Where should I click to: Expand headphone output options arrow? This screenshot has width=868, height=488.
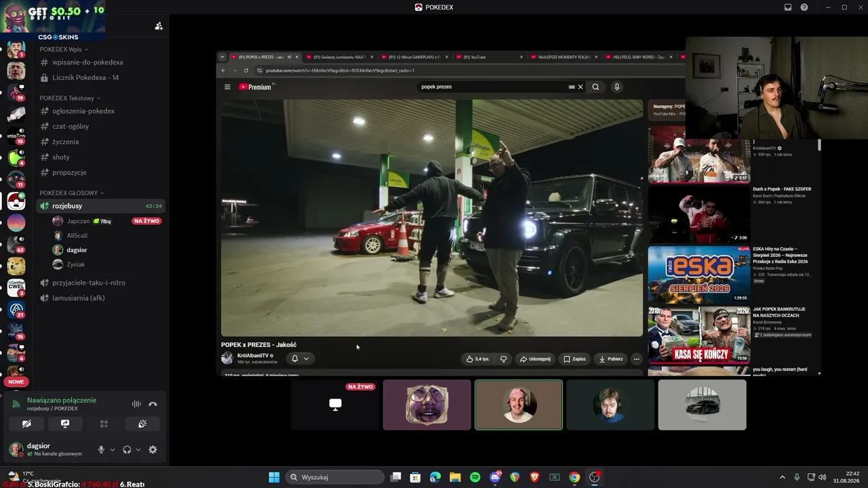[x=138, y=449]
